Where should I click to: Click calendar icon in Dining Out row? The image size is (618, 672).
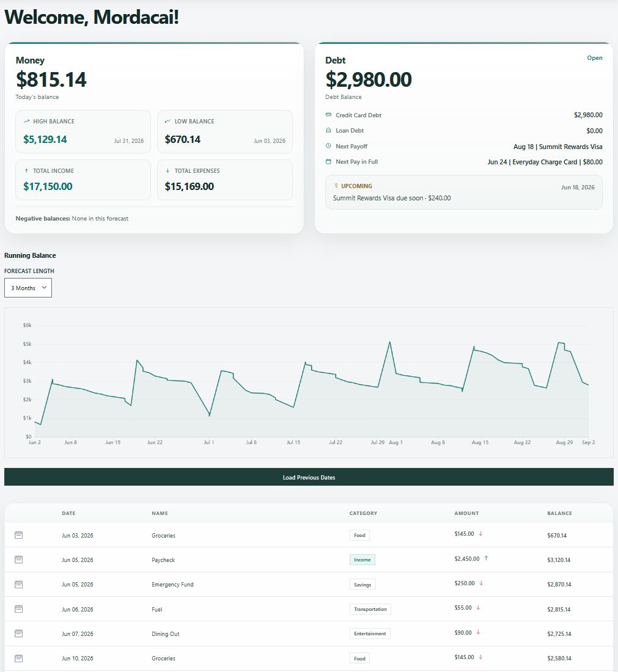(x=18, y=633)
